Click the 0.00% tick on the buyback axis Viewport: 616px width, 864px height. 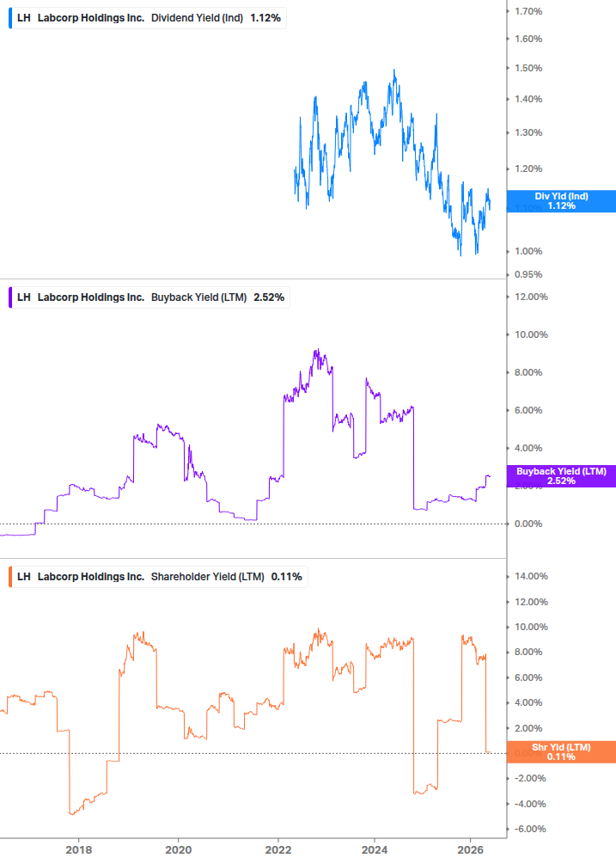point(528,524)
